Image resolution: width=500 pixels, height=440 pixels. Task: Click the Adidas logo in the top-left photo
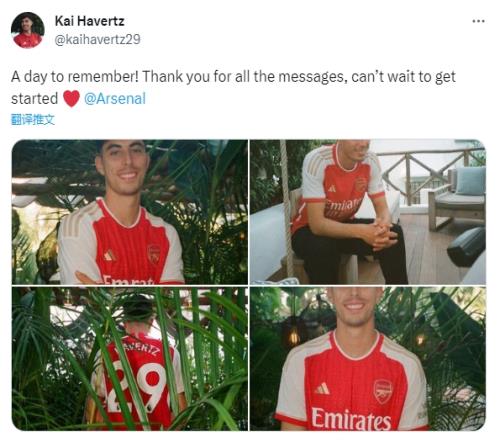(x=110, y=255)
